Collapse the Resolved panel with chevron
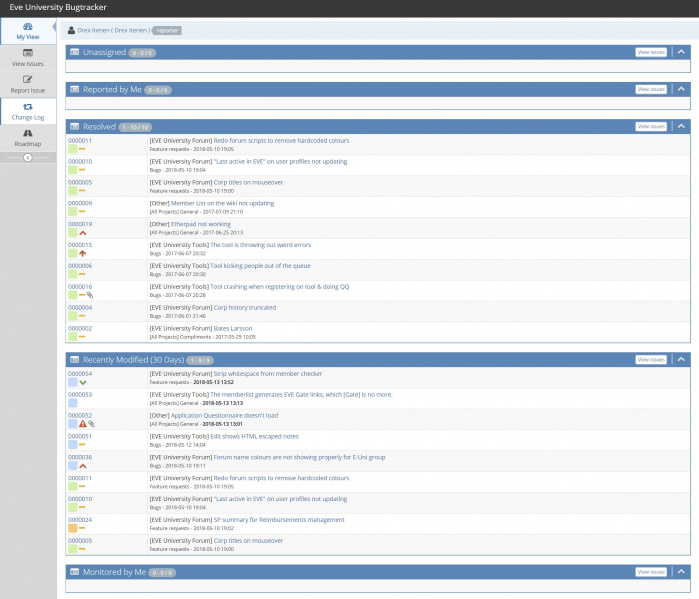The width and height of the screenshot is (699, 599). point(681,126)
